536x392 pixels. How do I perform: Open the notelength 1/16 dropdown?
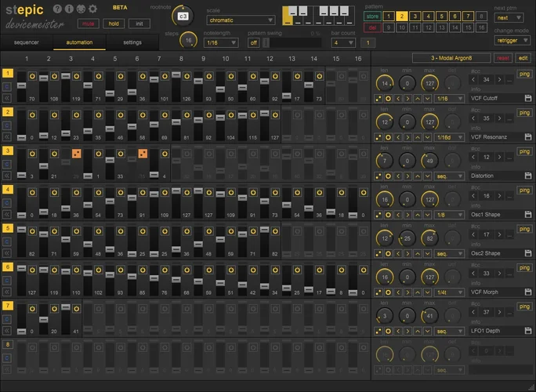(221, 43)
